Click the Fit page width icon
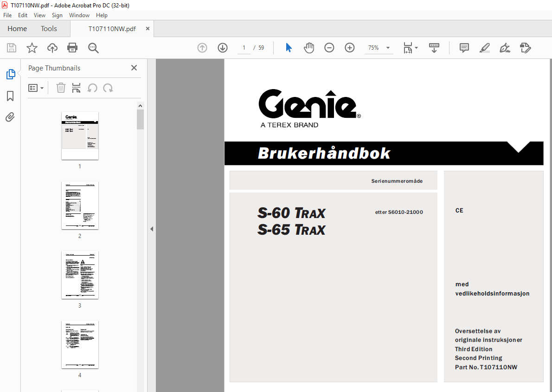Screen dimensions: 552x392 pyautogui.click(x=408, y=48)
